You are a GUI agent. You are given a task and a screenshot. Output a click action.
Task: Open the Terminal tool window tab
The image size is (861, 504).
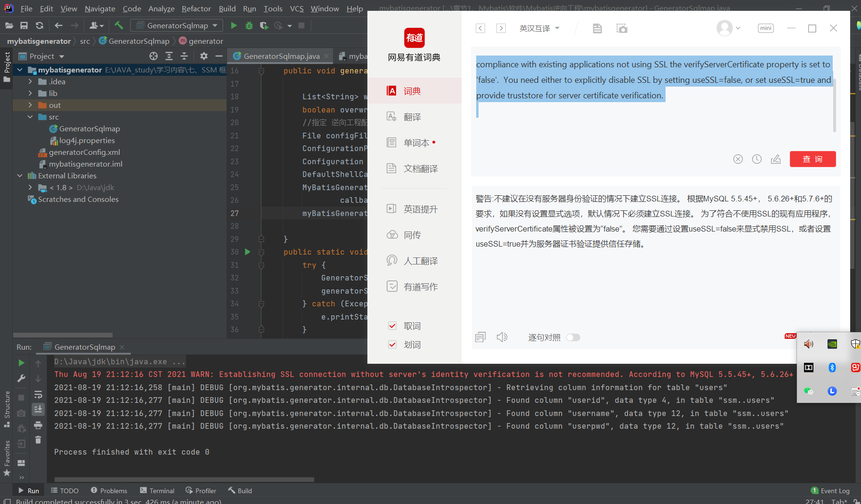pyautogui.click(x=157, y=490)
